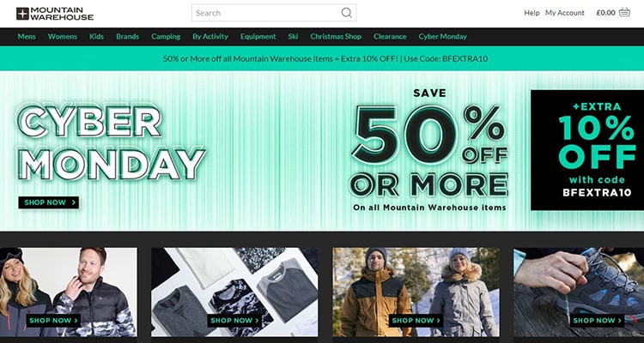
Task: Click inside the Search field
Action: pyautogui.click(x=274, y=13)
